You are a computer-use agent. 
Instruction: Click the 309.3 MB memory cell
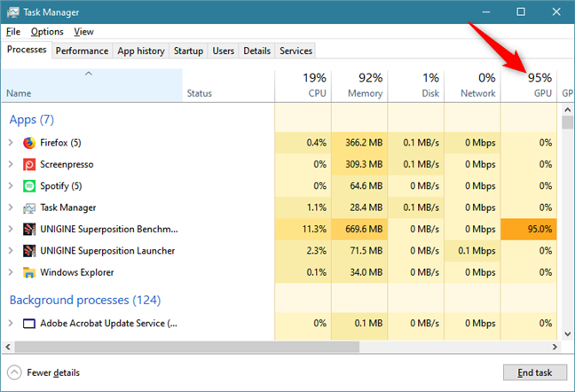[x=359, y=164]
